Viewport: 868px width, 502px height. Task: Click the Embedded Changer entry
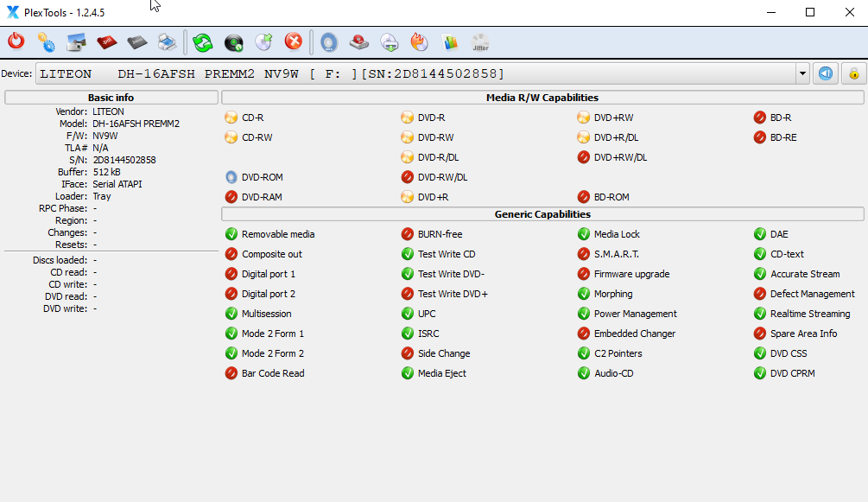(626, 334)
